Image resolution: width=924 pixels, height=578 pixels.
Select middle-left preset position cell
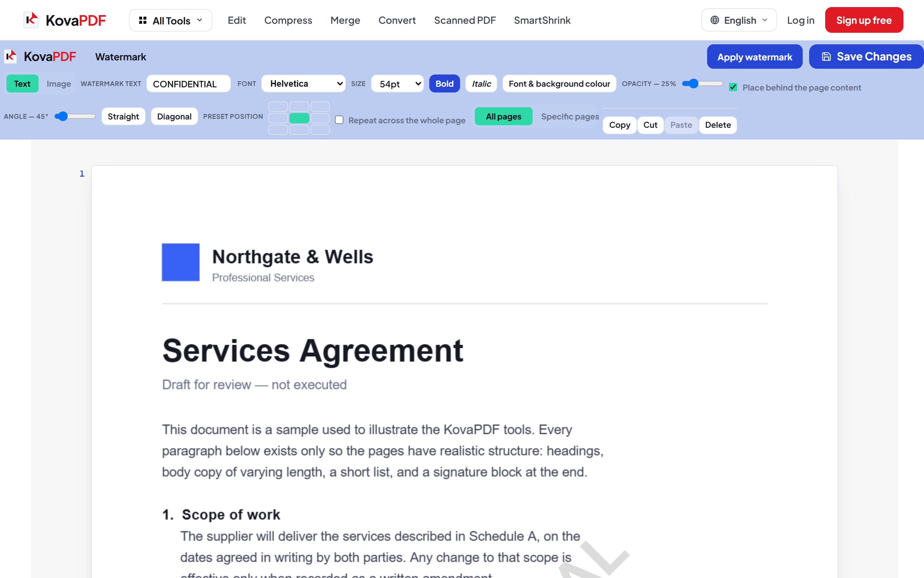pos(278,118)
